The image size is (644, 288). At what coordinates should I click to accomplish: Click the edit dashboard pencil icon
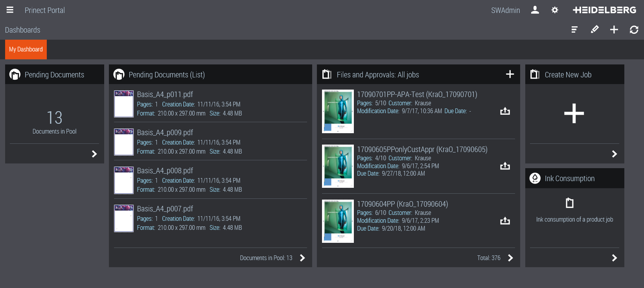click(x=594, y=29)
